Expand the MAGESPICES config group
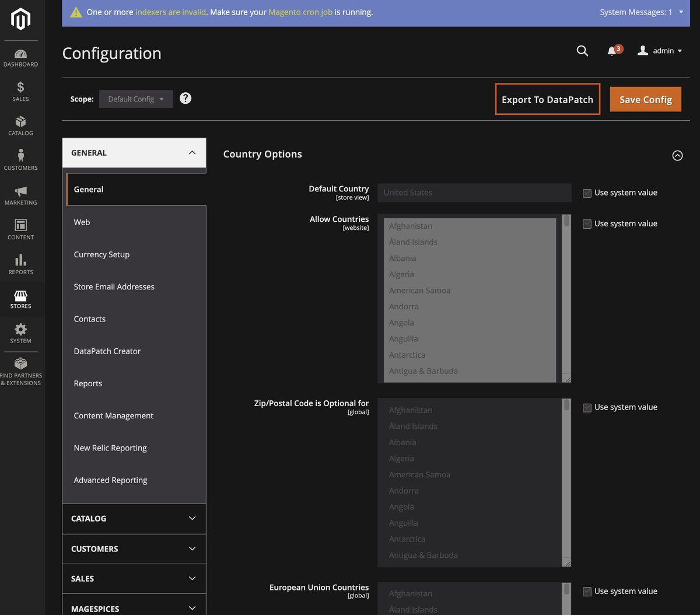This screenshot has height=615, width=700. [x=134, y=607]
